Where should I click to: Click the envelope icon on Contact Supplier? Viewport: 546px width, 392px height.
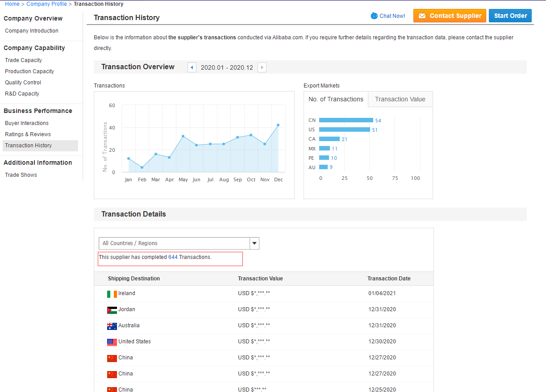tap(422, 16)
